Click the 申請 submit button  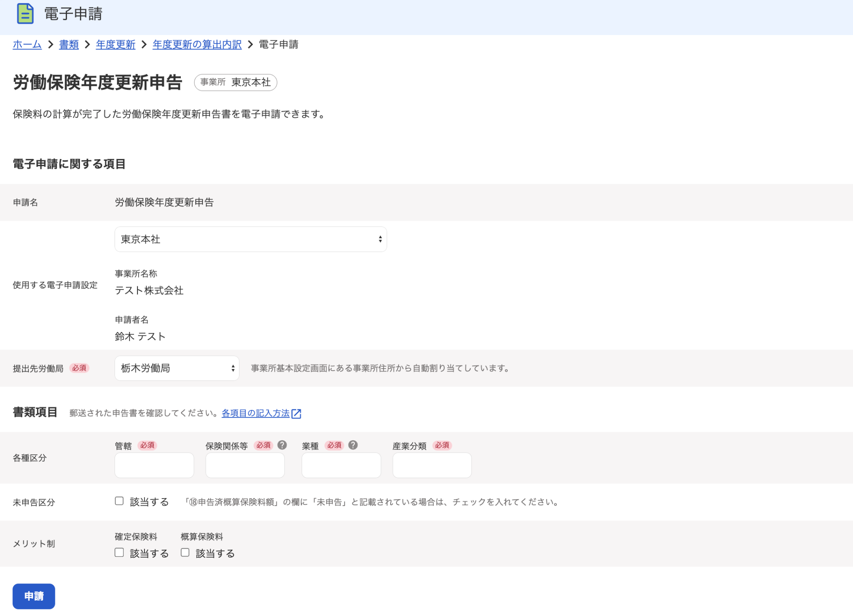click(x=34, y=596)
